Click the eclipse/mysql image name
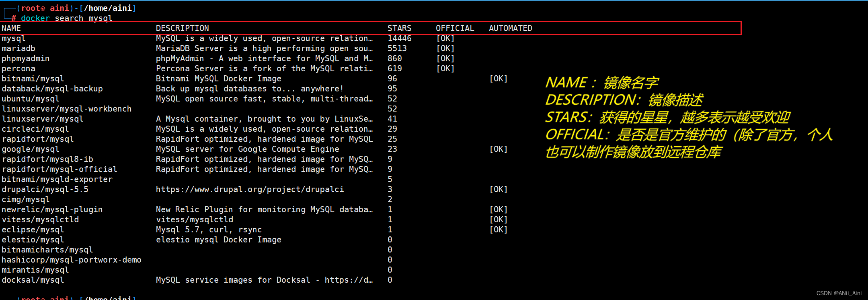868x300 pixels. [33, 230]
